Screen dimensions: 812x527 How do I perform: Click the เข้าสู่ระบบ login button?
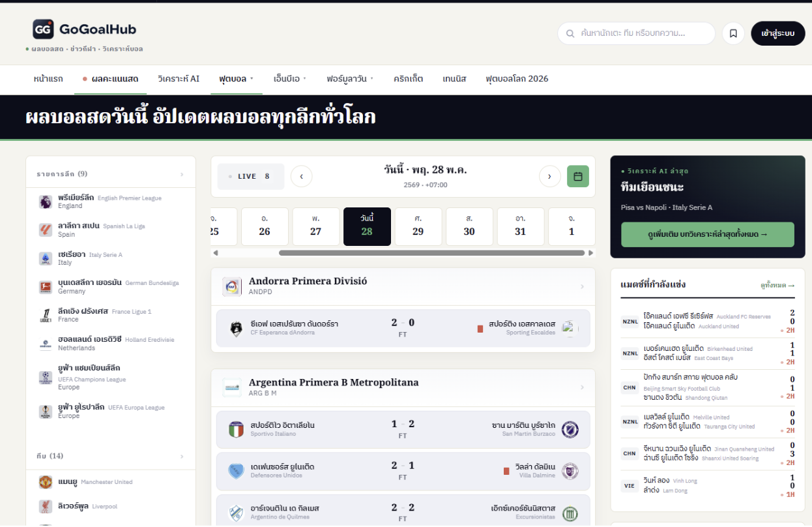[x=778, y=33]
